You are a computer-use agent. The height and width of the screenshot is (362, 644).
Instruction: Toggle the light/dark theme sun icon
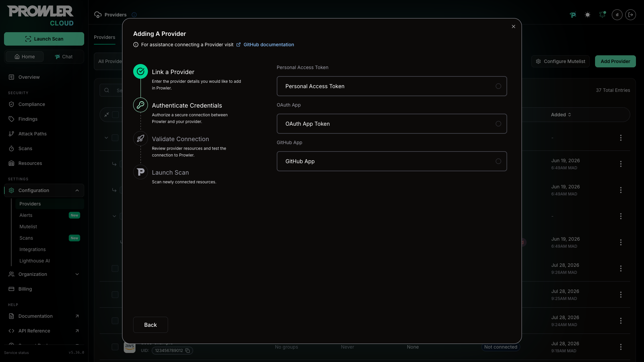588,15
